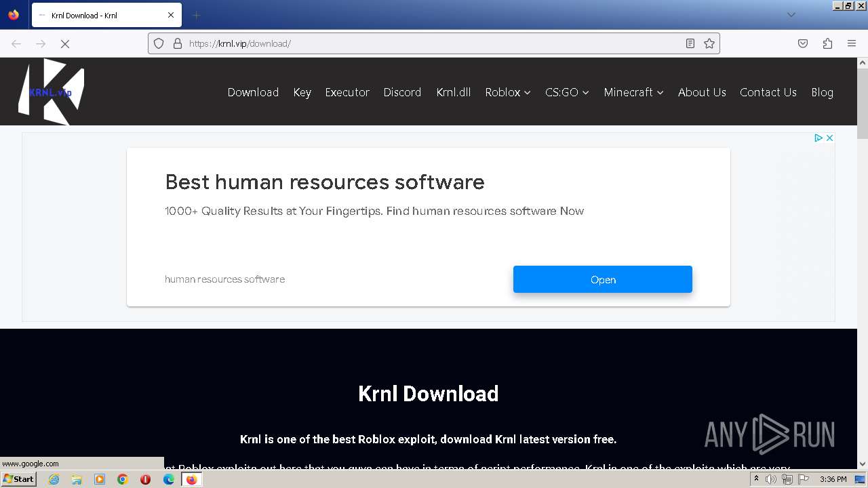Open File Explorer from taskbar
The height and width of the screenshot is (488, 868).
77,479
